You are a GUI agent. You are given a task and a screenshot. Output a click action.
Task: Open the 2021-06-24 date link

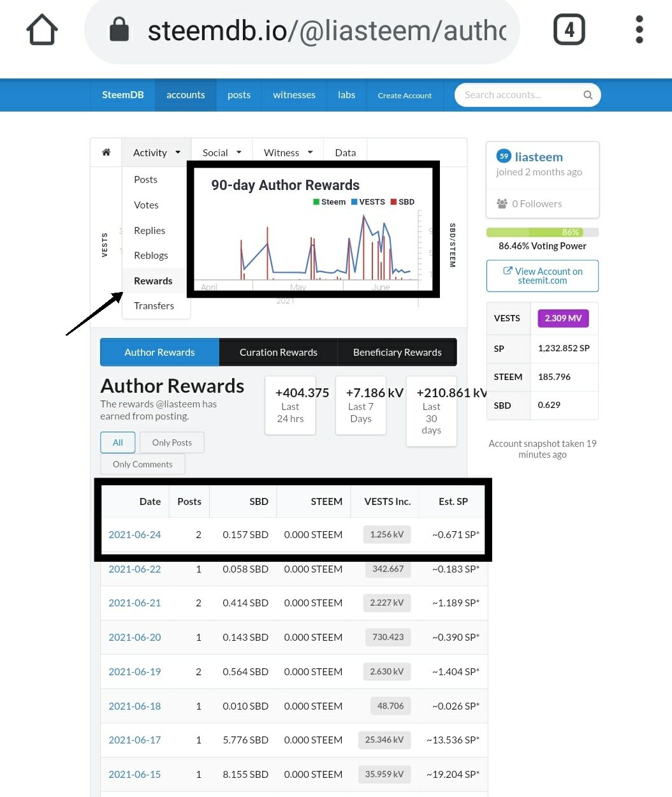coord(135,534)
